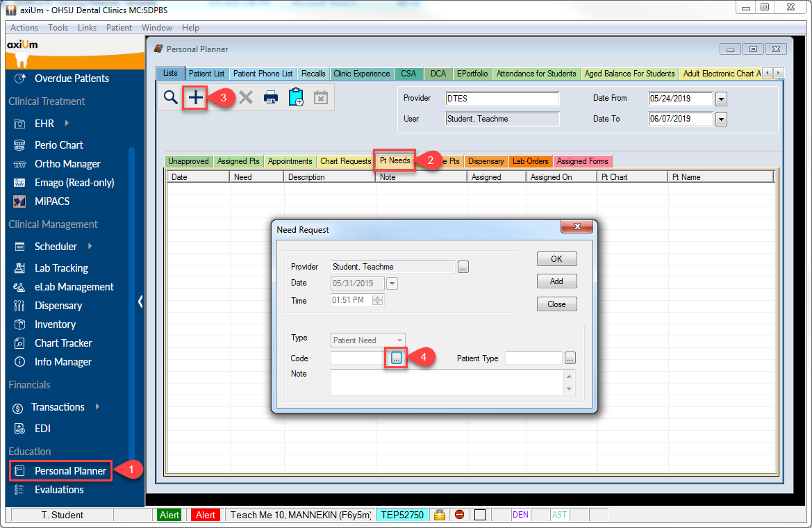Launch MiPACS imaging from the sidebar
Viewport: 812px width, 528px height.
tap(52, 201)
